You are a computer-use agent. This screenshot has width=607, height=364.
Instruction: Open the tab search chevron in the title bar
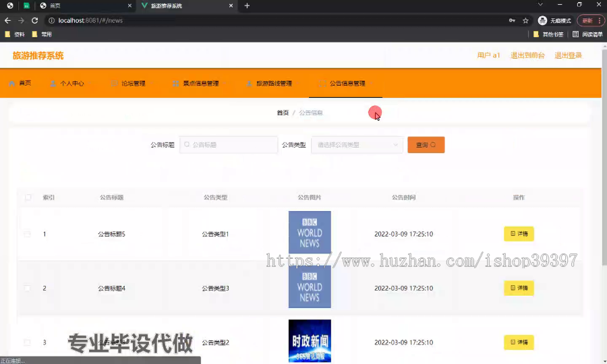(540, 5)
